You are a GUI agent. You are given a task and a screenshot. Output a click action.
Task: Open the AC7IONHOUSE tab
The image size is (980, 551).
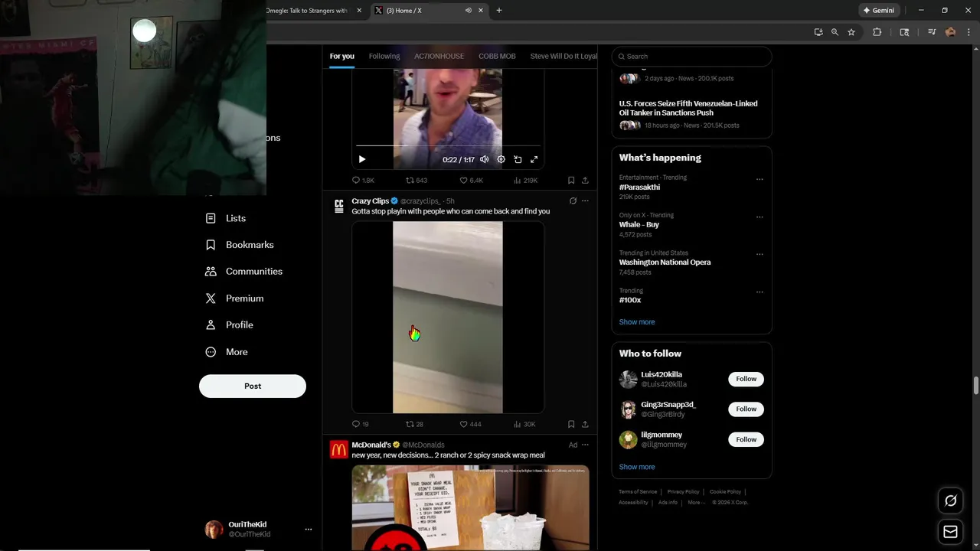439,56
